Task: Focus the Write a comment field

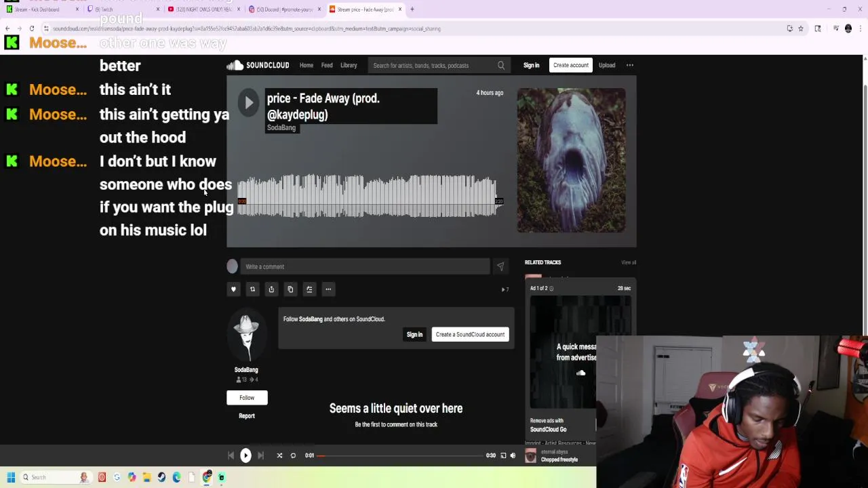Action: 365,266
